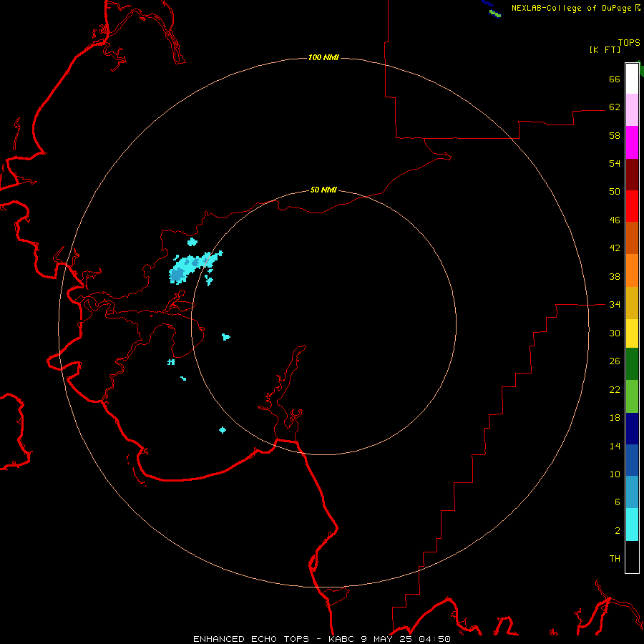
Task: Click the 14 value on the legend
Action: [x=615, y=446]
